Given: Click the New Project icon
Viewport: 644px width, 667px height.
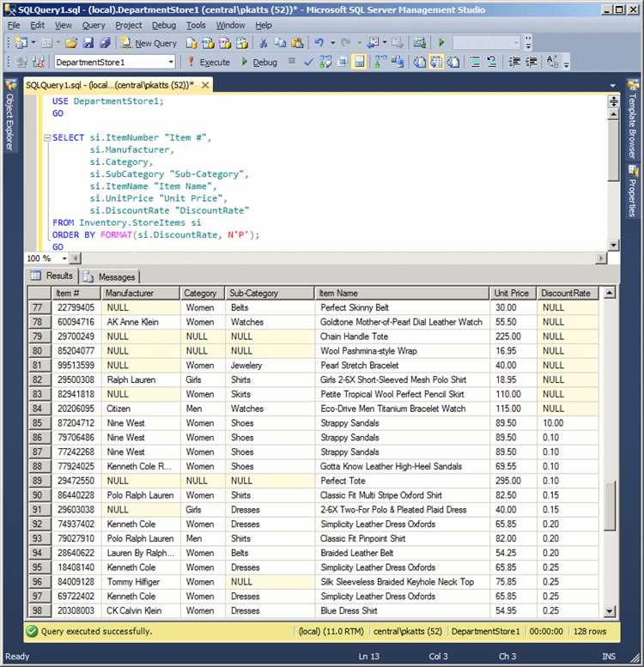Looking at the screenshot, I should click(x=21, y=43).
